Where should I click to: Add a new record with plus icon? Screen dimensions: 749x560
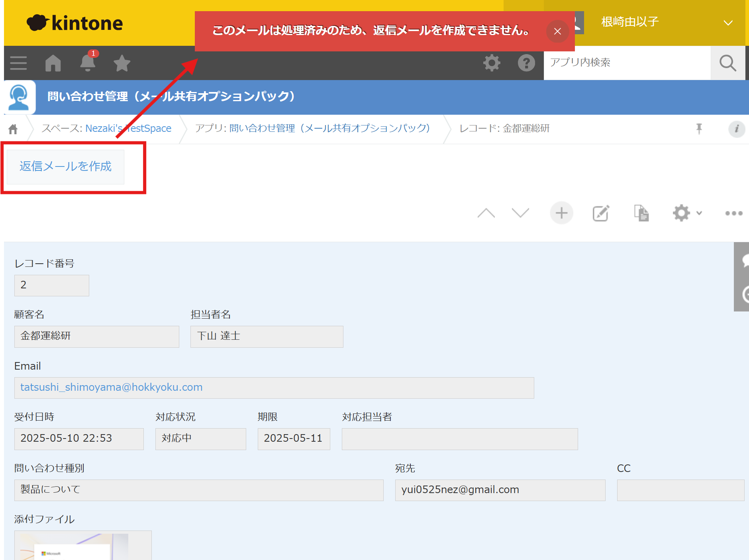click(x=561, y=213)
